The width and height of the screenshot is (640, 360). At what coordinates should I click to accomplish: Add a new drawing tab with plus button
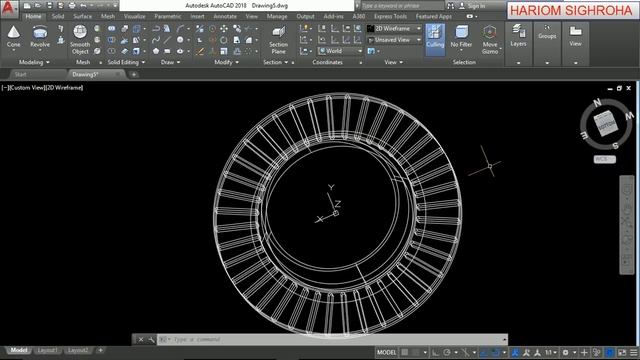pos(133,74)
